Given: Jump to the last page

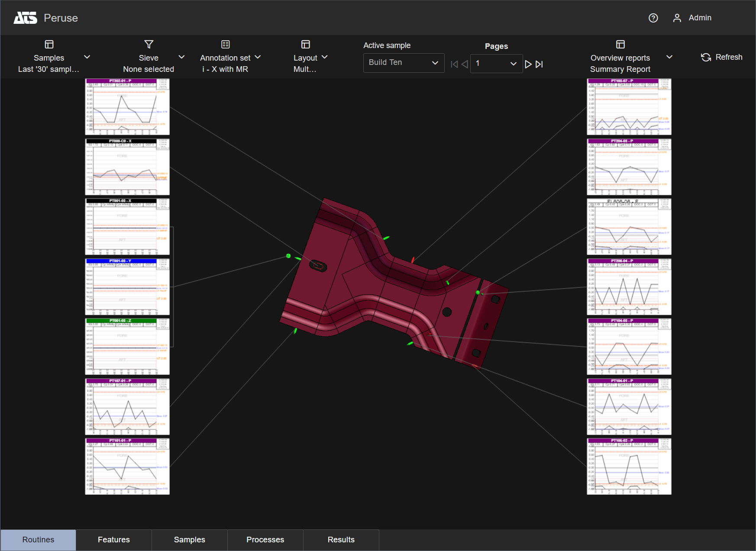Looking at the screenshot, I should pos(539,64).
